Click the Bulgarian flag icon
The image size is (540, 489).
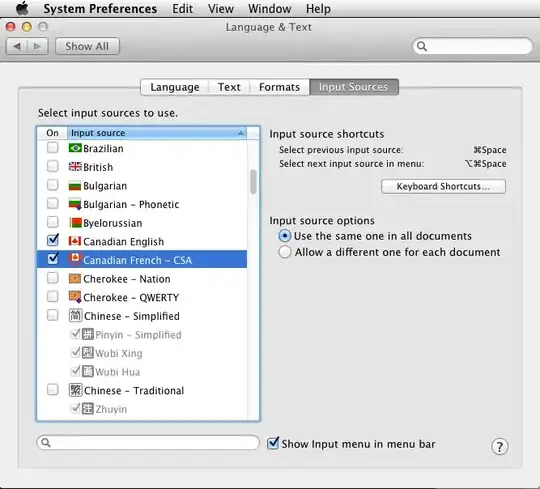point(75,186)
